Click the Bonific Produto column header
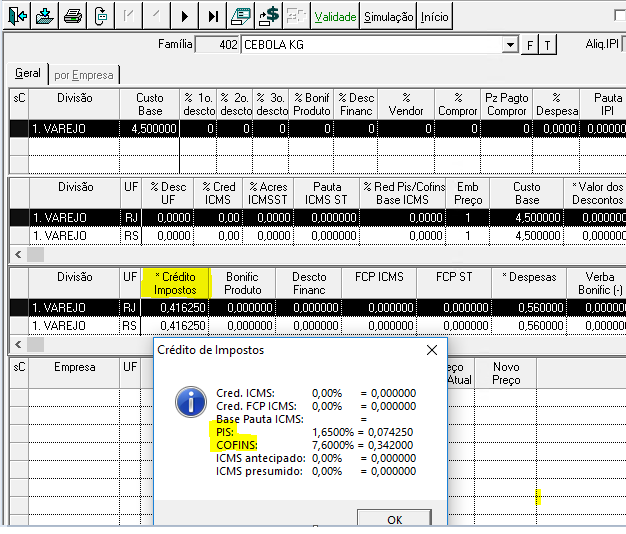 [x=243, y=283]
